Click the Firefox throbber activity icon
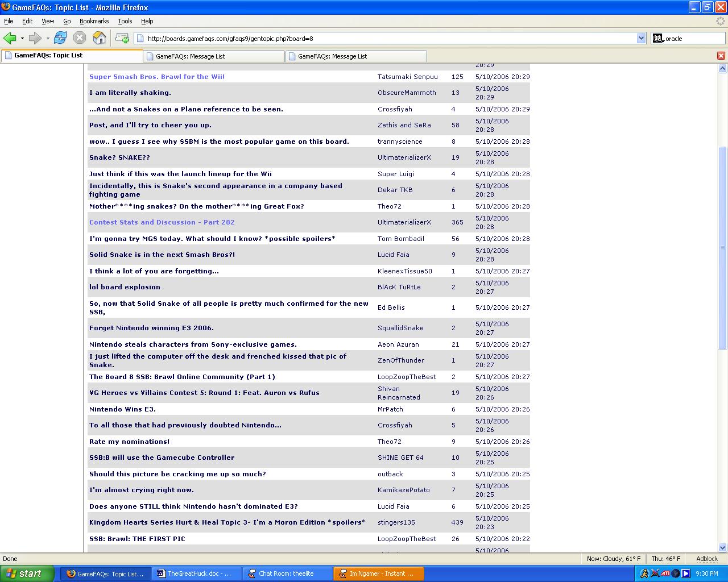The width and height of the screenshot is (728, 582). pos(721,21)
